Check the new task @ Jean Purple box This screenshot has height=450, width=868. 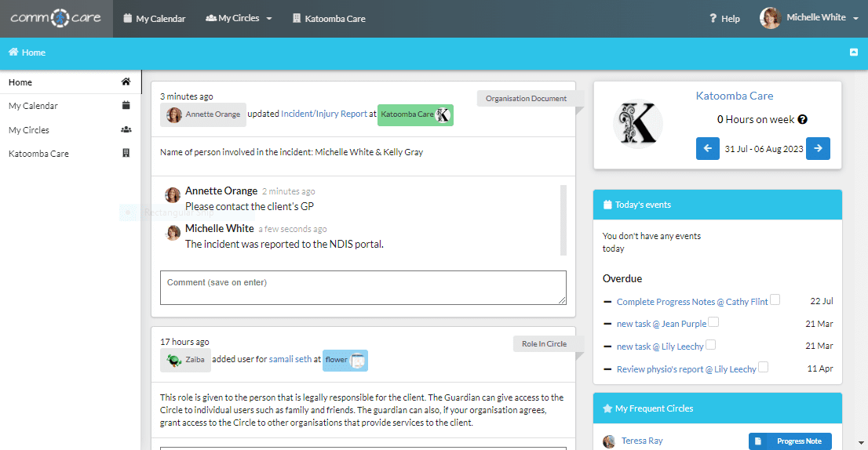pos(713,322)
